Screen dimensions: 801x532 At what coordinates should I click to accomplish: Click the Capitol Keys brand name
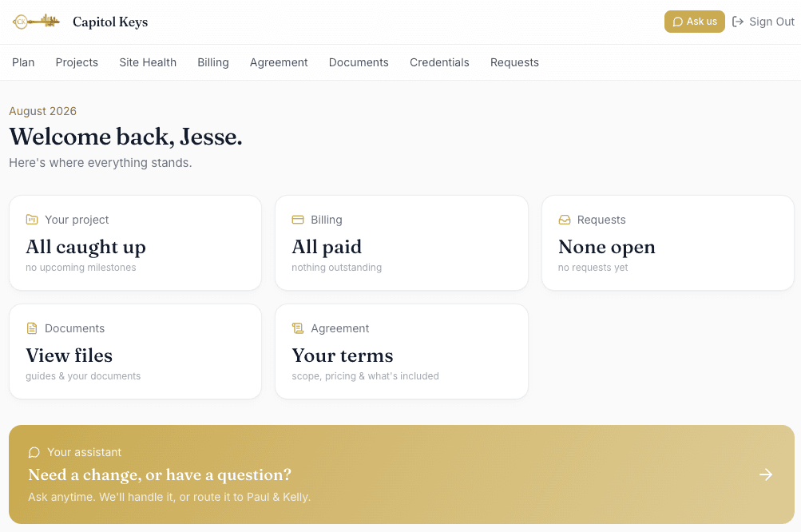110,22
